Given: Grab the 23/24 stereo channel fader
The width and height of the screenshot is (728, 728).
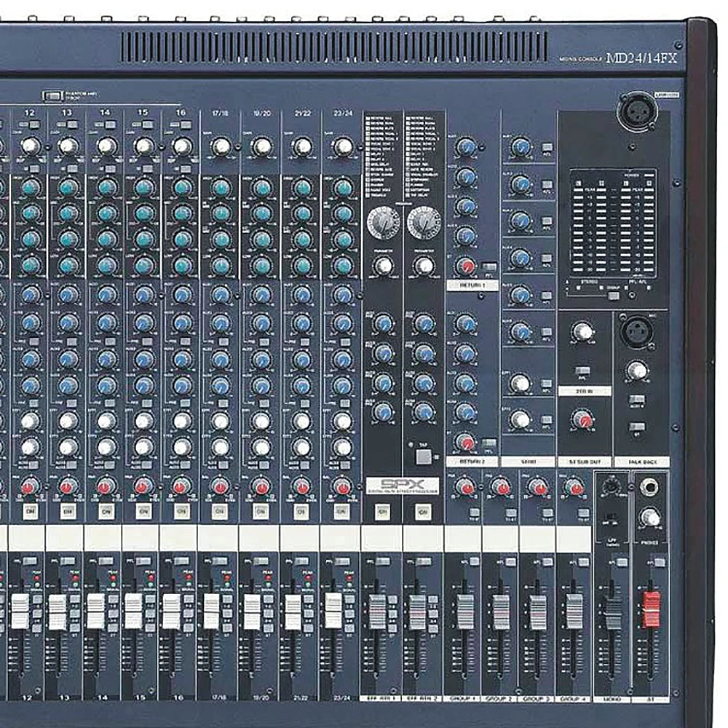Looking at the screenshot, I should click(333, 611).
